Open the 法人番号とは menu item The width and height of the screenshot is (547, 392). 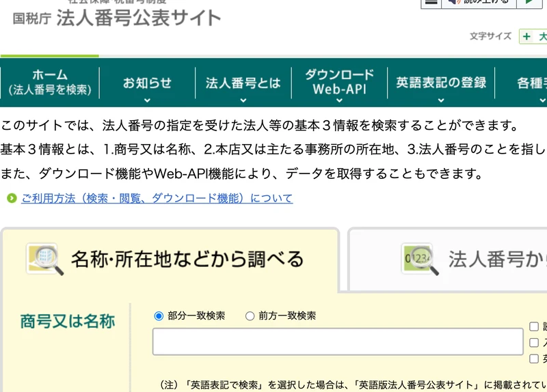243,83
